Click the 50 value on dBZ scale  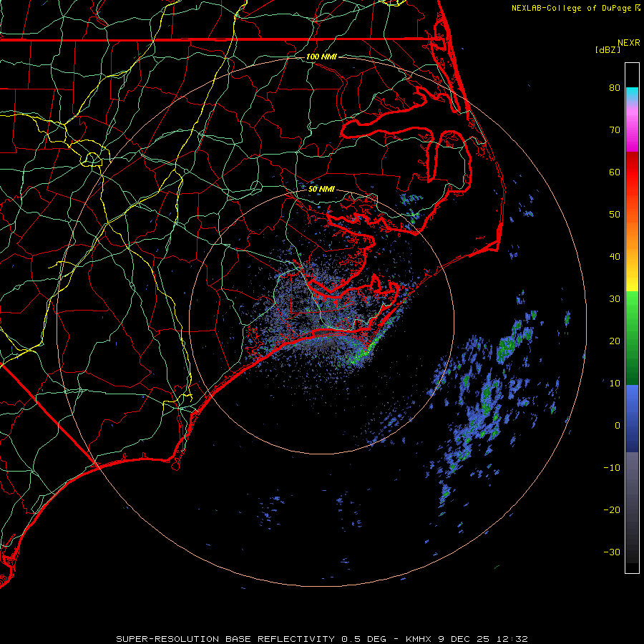(615, 215)
